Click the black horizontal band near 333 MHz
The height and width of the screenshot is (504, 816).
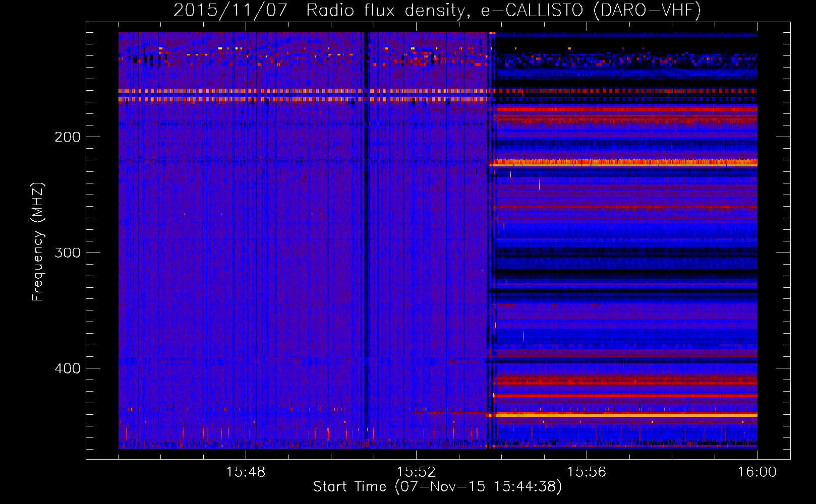click(625, 291)
